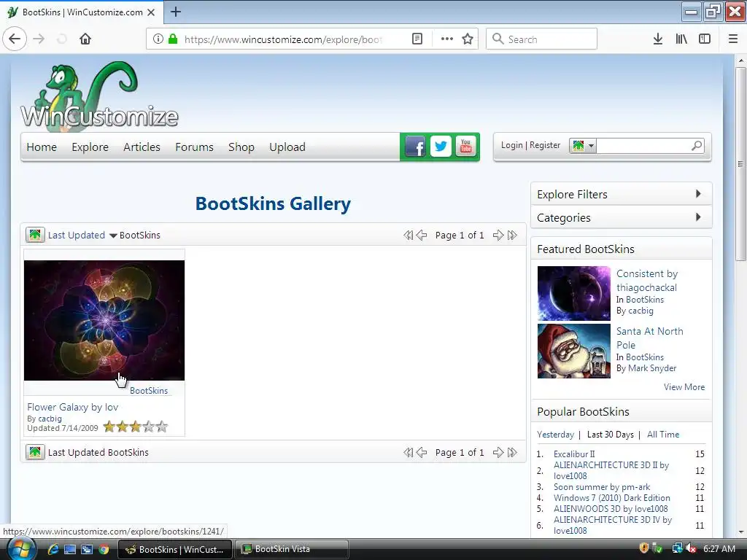Toggle reader view icon in address bar
This screenshot has width=747, height=560.
point(417,39)
